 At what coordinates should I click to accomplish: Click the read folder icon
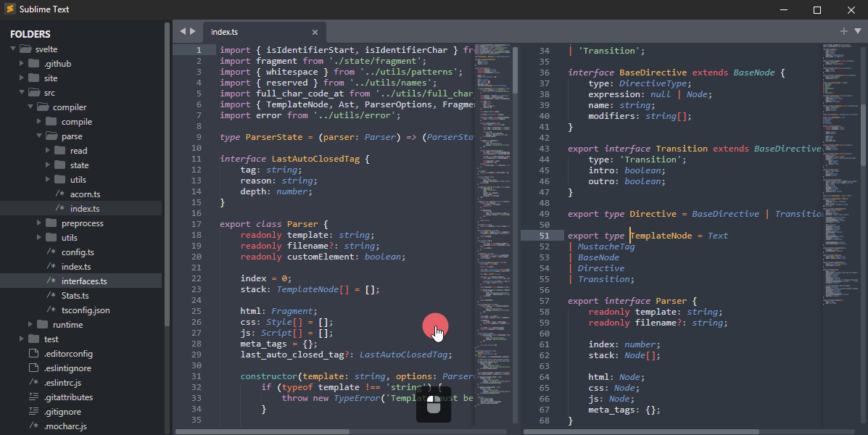pyautogui.click(x=60, y=151)
